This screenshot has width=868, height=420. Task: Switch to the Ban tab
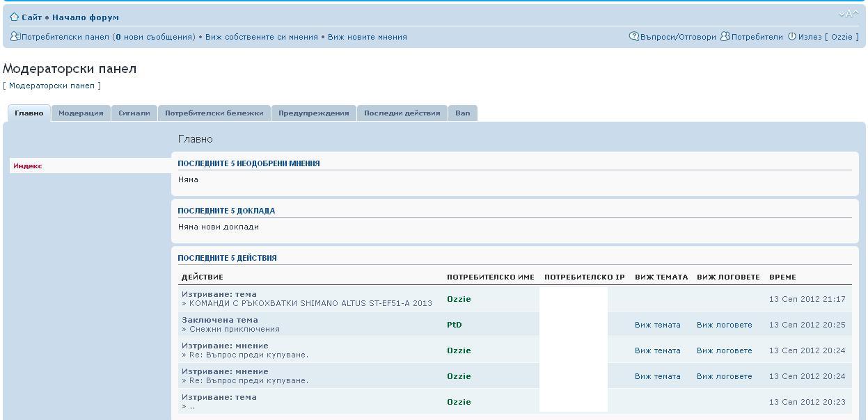click(462, 113)
